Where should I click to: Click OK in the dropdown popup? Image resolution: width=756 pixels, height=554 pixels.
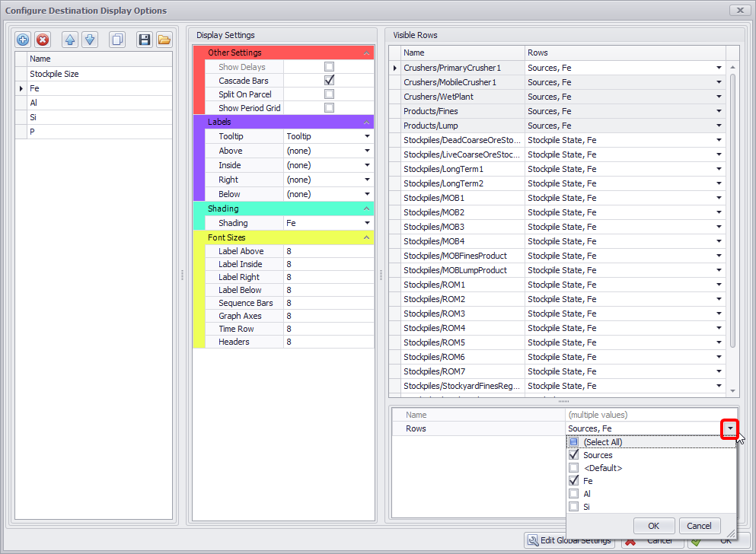654,526
